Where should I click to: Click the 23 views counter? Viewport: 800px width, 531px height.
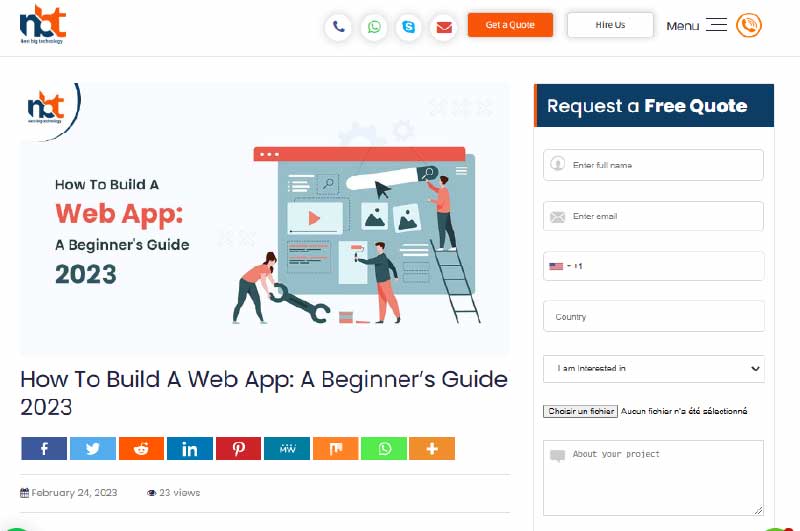(x=180, y=493)
